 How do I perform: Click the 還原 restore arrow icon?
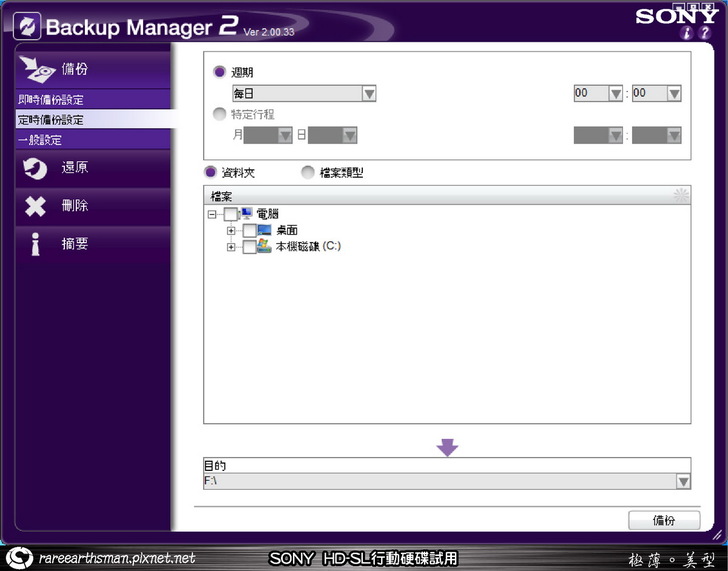coord(35,168)
